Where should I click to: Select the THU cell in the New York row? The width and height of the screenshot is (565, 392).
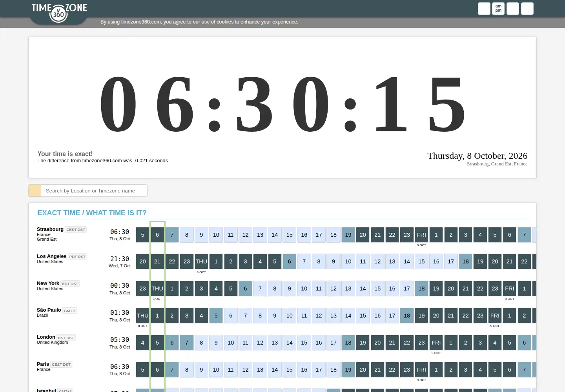coord(157,289)
